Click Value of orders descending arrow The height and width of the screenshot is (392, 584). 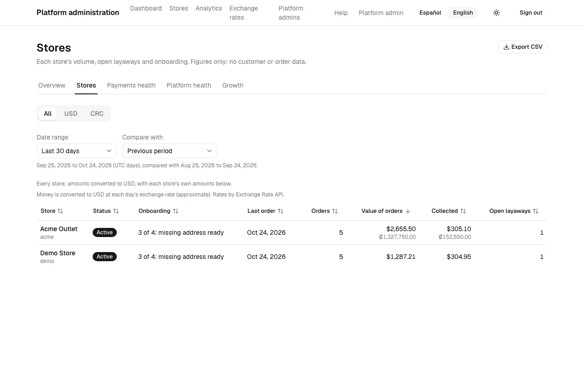click(x=408, y=211)
